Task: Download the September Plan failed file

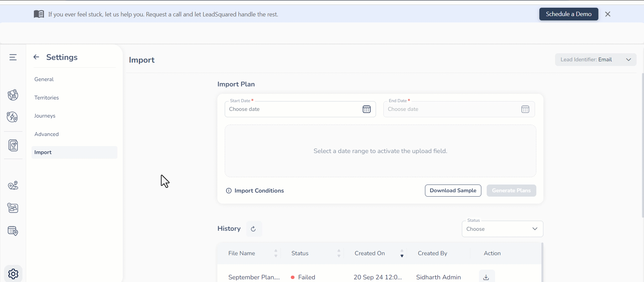Action: [486, 277]
